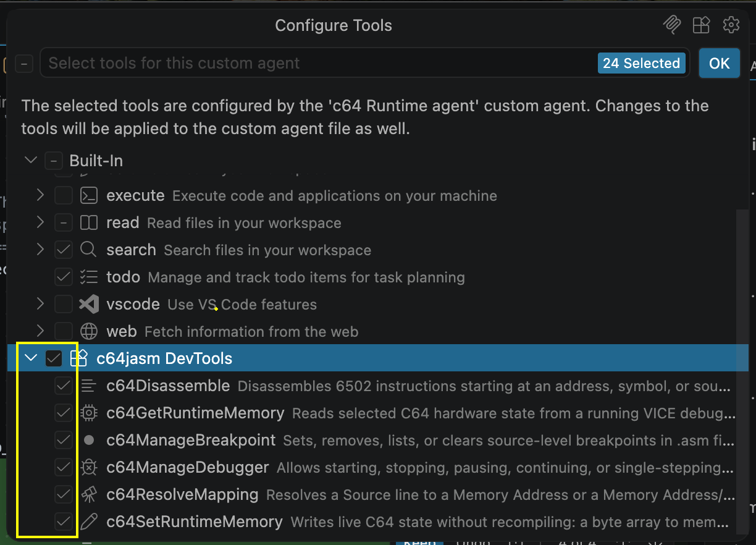Click the tool list vertical scrollbar
756x545 pixels.
pos(743,371)
